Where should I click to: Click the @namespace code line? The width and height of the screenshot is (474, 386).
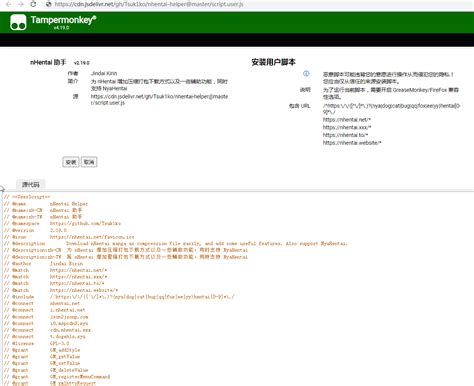[63, 223]
